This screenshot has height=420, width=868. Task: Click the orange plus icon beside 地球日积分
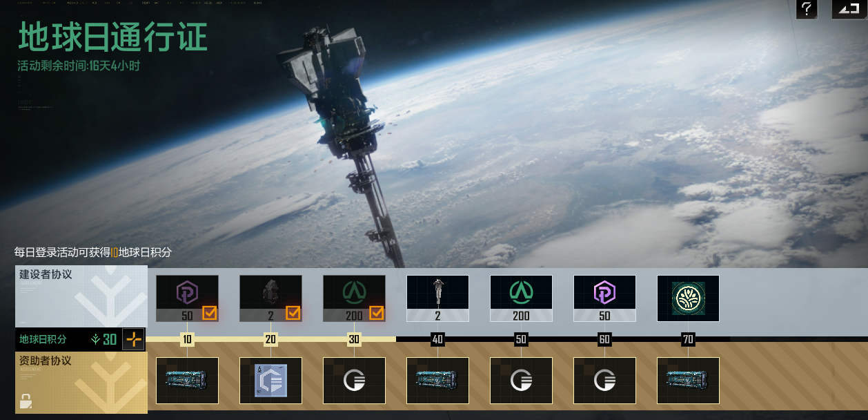133,339
